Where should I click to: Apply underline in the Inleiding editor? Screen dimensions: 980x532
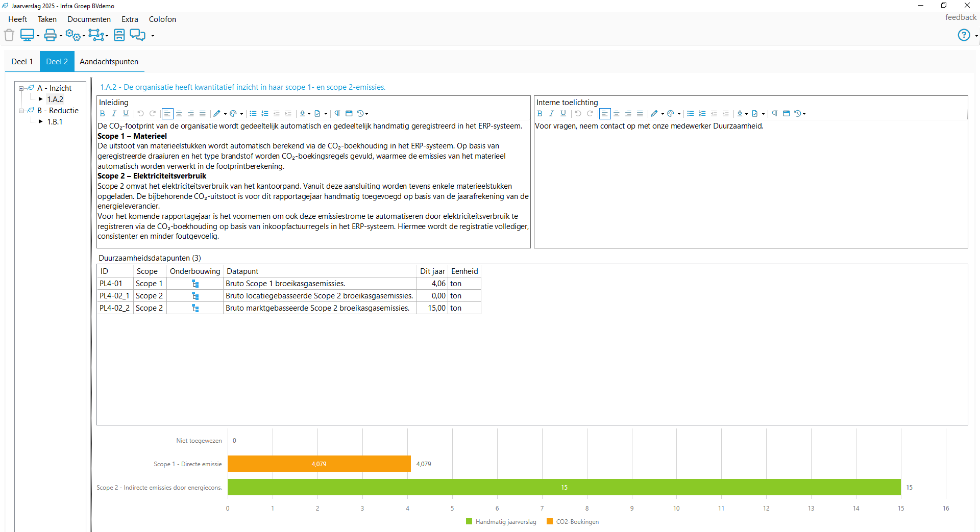126,114
